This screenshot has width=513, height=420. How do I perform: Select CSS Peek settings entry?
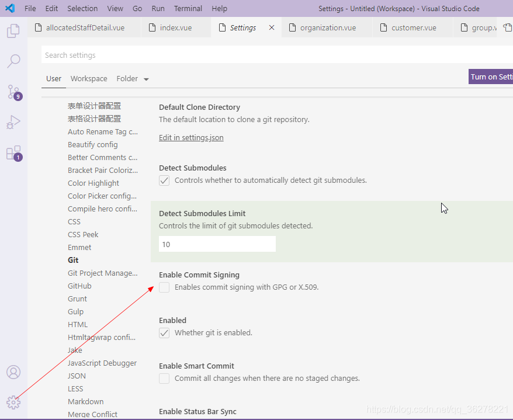(x=83, y=234)
